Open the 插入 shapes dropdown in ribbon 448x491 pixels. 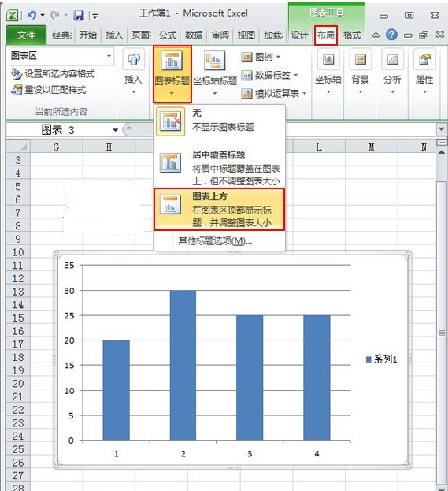tap(134, 72)
